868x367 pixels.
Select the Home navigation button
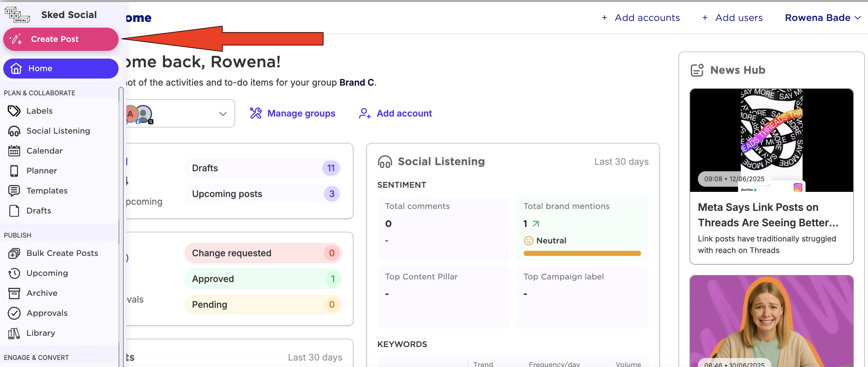[61, 68]
